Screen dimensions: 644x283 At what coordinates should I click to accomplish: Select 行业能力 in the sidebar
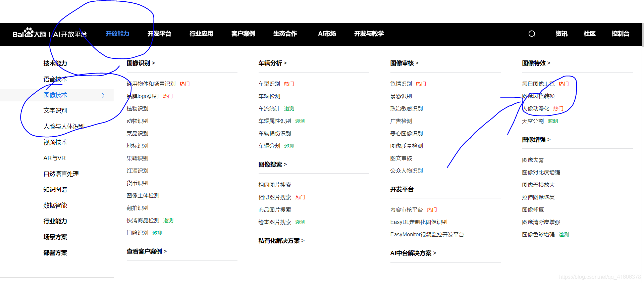55,221
